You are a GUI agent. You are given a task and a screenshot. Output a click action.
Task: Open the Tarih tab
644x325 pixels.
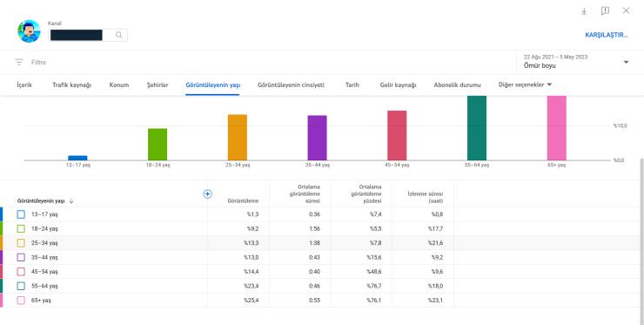[x=352, y=85]
